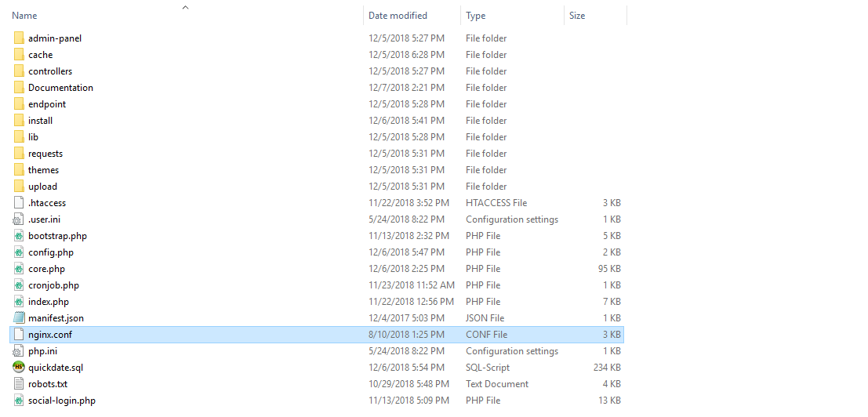868x417 pixels.
Task: Click the php.ini configuration file icon
Action: click(x=19, y=351)
